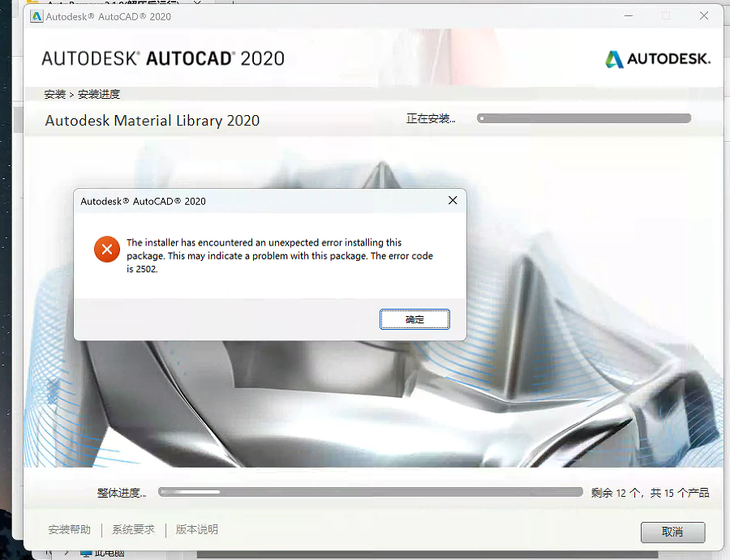The image size is (730, 560).
Task: Open the 安装帮助 link
Action: [x=70, y=530]
